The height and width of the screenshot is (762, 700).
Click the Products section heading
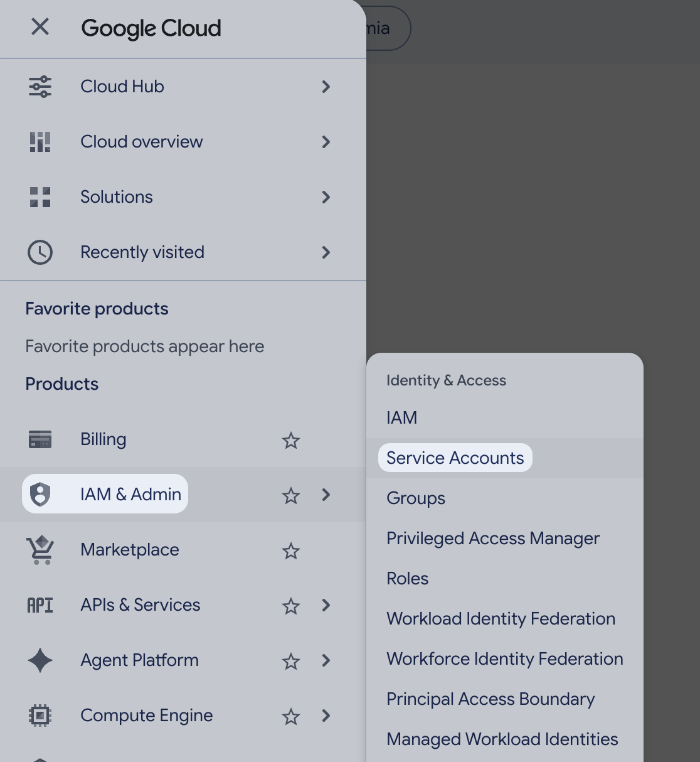coord(62,384)
